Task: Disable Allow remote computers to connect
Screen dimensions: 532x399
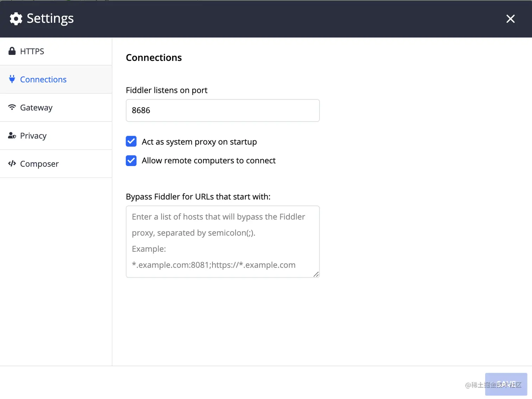Action: [x=131, y=160]
